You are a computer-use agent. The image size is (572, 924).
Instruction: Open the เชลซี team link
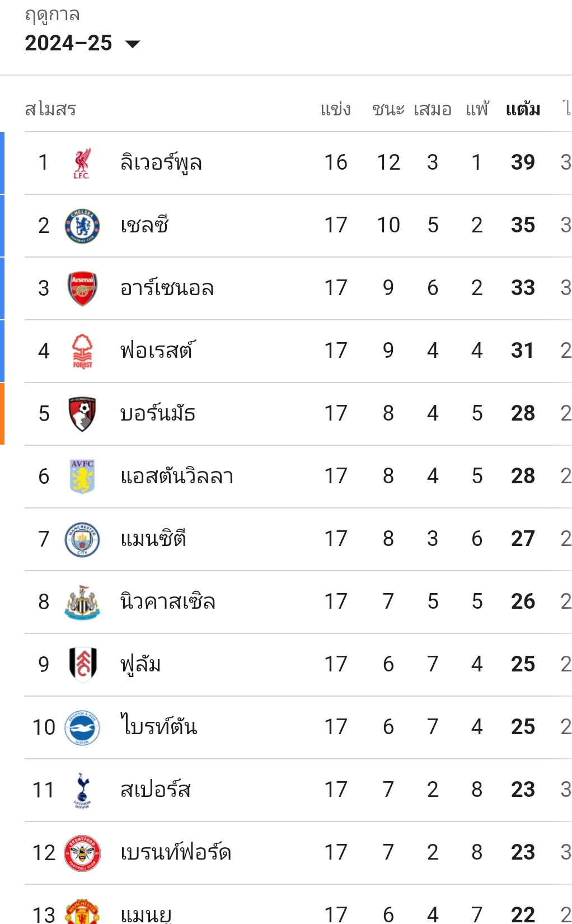tap(144, 226)
